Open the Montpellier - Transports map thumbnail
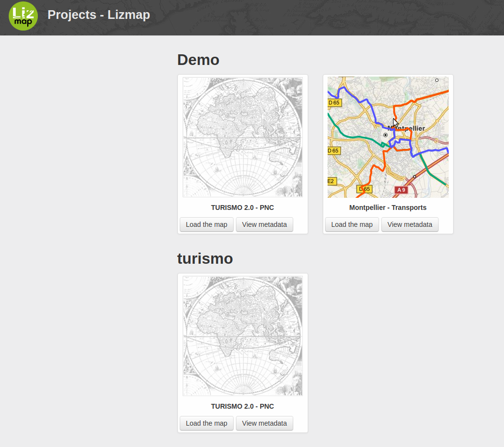Screen dimensions: 504x447 [388, 137]
